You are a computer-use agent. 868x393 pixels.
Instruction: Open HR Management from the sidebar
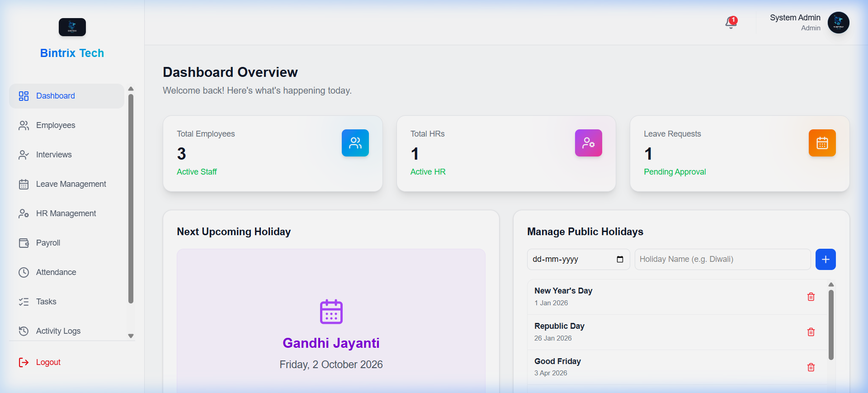[66, 213]
